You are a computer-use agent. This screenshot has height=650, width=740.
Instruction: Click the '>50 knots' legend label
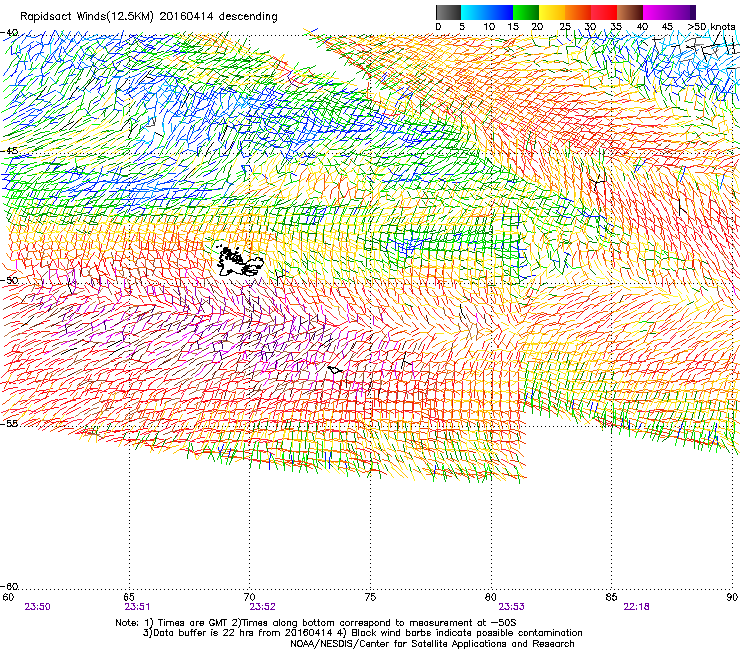(x=711, y=27)
